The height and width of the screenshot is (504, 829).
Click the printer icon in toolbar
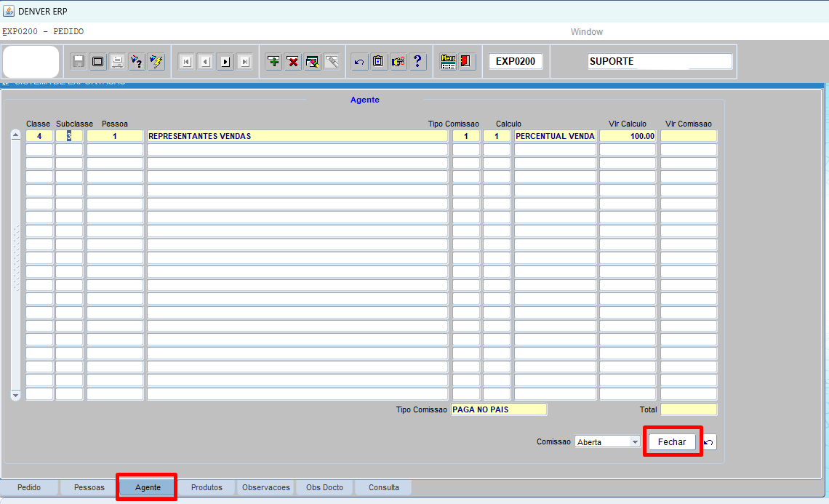[x=117, y=62]
